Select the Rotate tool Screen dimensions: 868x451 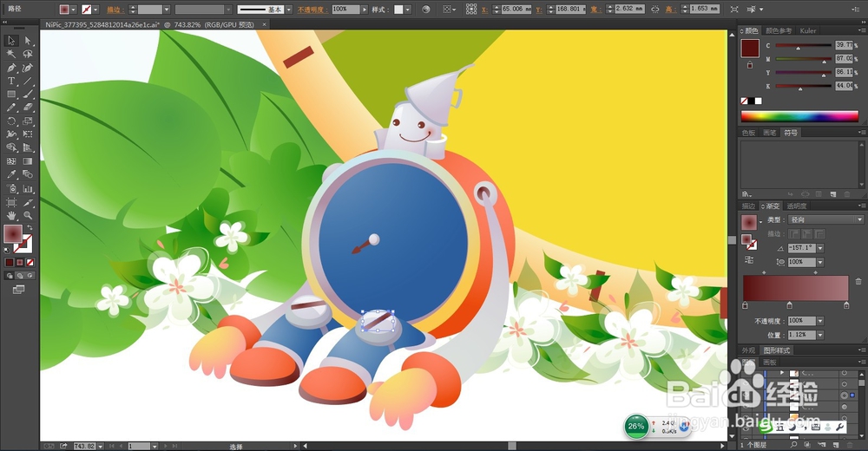(x=11, y=121)
